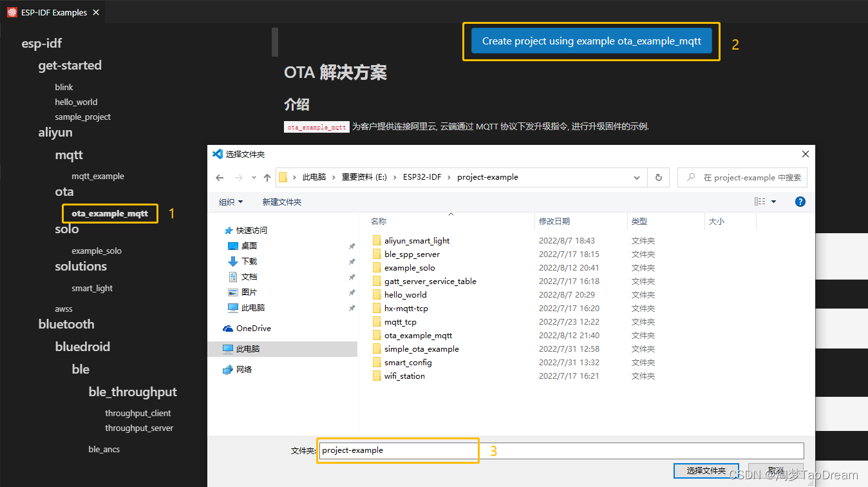Click the search magnifier icon
Screen dimensions: 868x487
[692, 177]
